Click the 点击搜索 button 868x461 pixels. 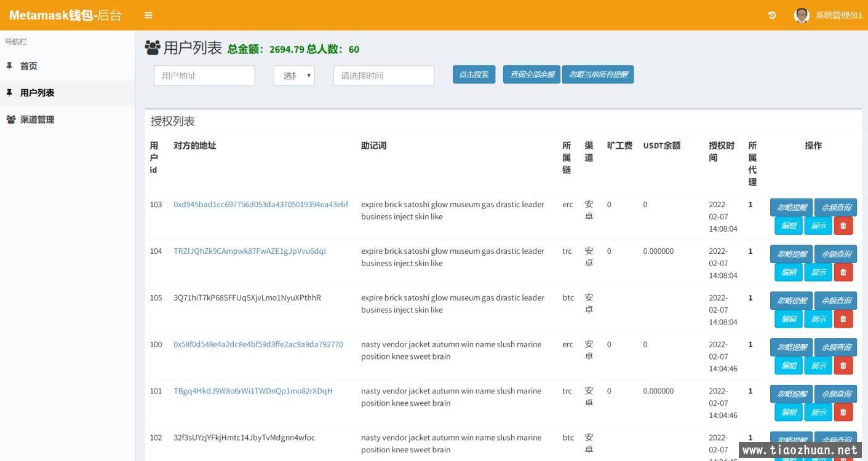pos(474,74)
